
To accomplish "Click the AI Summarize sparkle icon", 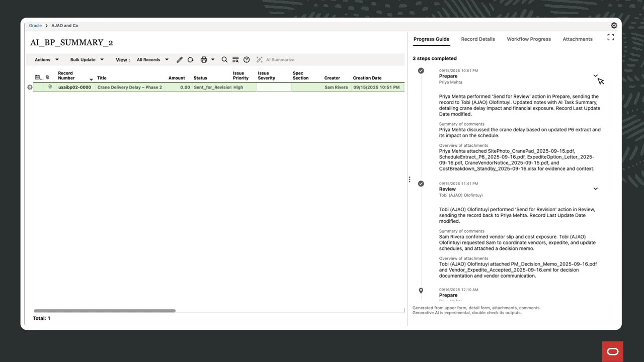I will point(259,59).
